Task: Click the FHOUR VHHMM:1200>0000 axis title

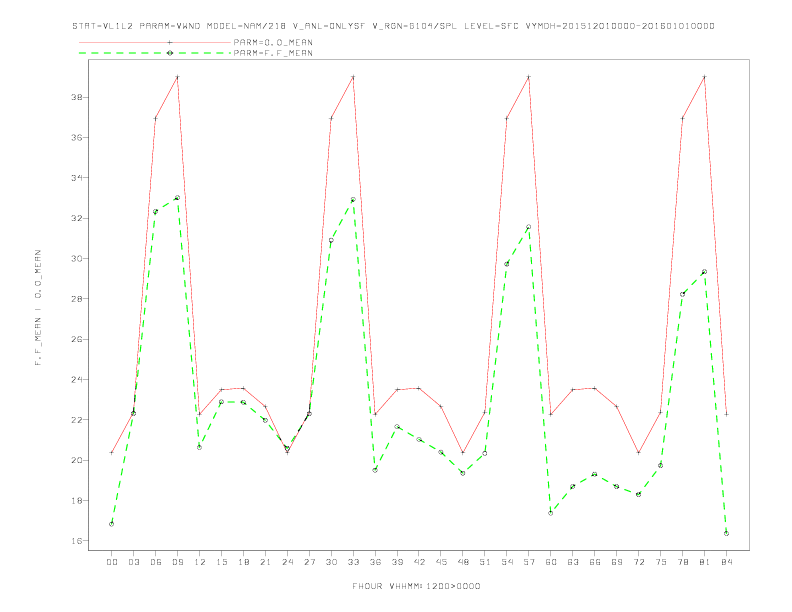Action: point(416,586)
